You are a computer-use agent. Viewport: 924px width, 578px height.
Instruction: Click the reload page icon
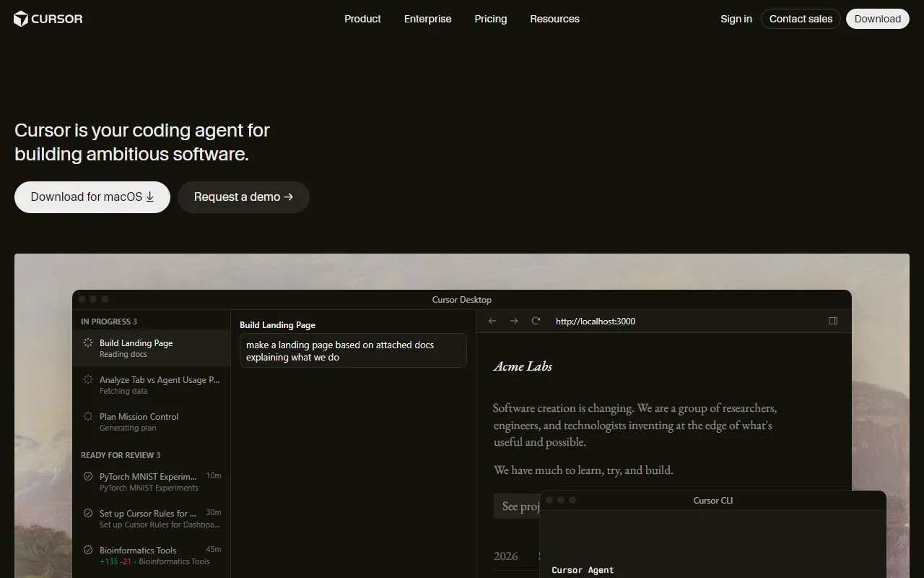[536, 321]
